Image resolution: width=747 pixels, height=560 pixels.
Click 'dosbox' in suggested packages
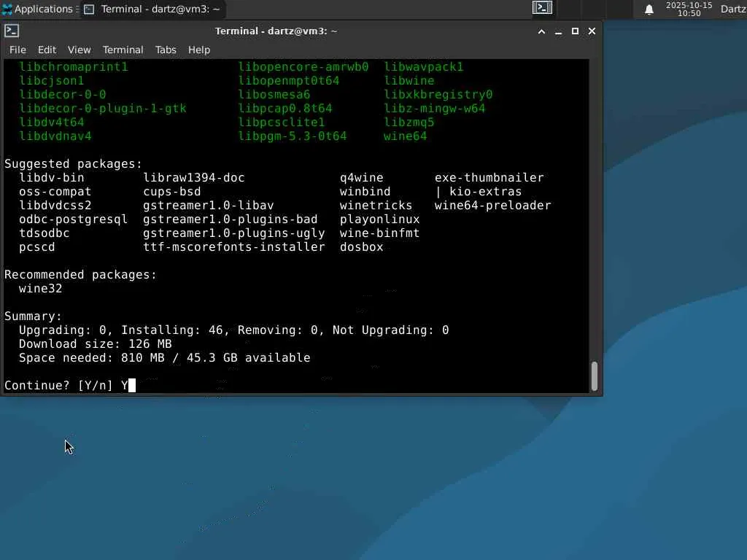pyautogui.click(x=362, y=246)
